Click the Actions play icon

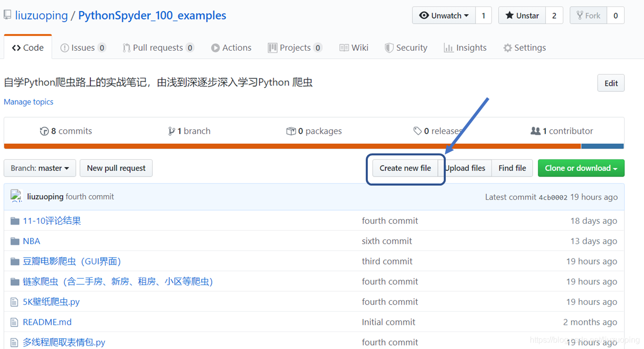tap(215, 48)
